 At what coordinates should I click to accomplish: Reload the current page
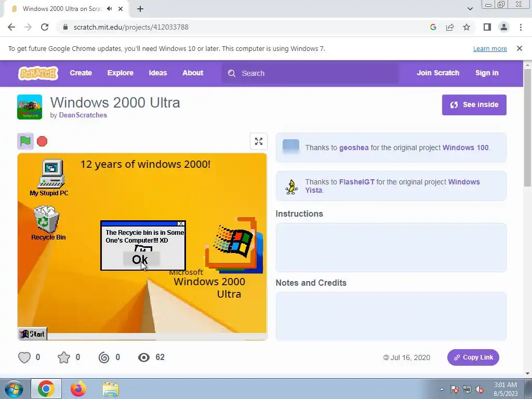pyautogui.click(x=45, y=27)
